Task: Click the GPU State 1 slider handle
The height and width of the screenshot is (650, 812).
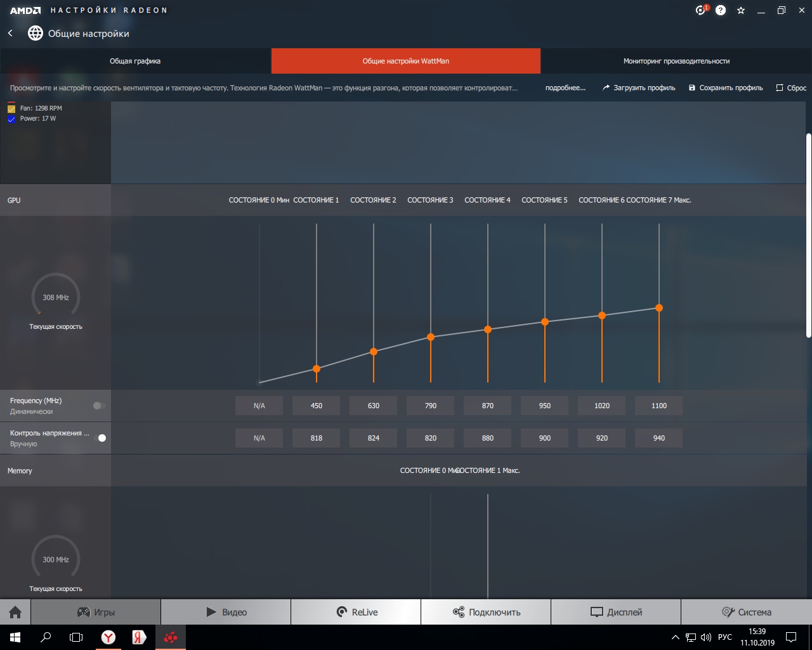Action: tap(317, 369)
